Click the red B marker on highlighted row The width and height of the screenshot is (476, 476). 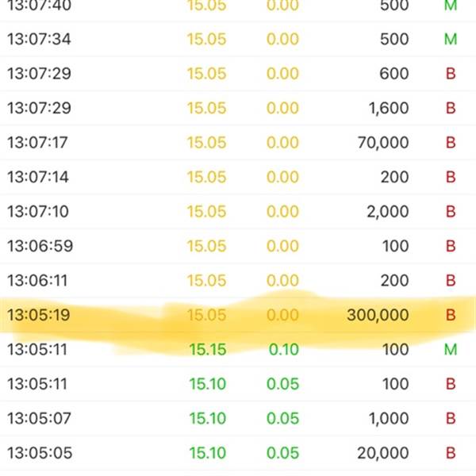coord(451,315)
